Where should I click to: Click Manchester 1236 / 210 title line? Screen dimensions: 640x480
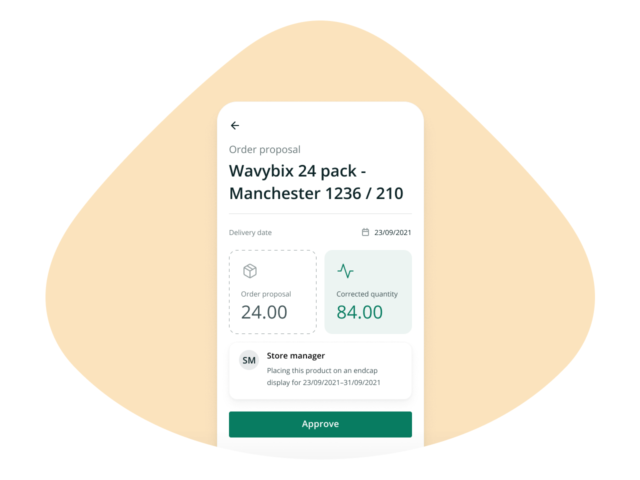(x=316, y=193)
